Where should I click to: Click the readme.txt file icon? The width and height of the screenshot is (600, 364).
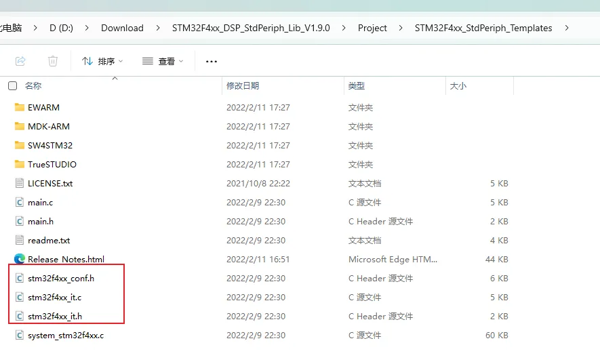[x=20, y=240]
